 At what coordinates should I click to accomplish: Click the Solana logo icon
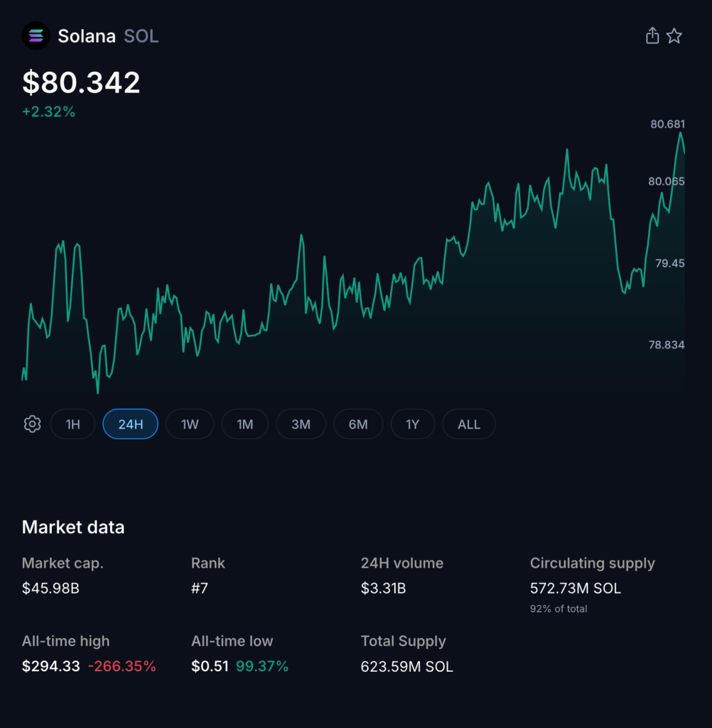35,36
